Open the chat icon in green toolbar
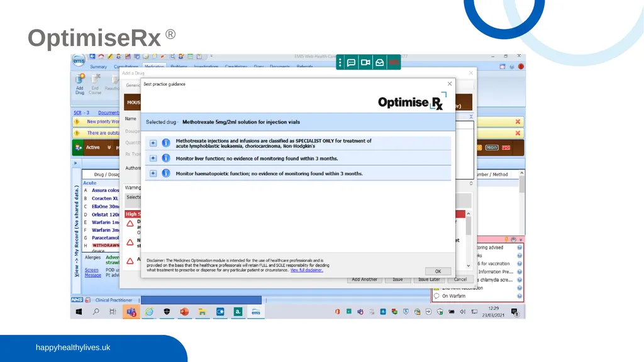The image size is (644, 362). coord(351,62)
